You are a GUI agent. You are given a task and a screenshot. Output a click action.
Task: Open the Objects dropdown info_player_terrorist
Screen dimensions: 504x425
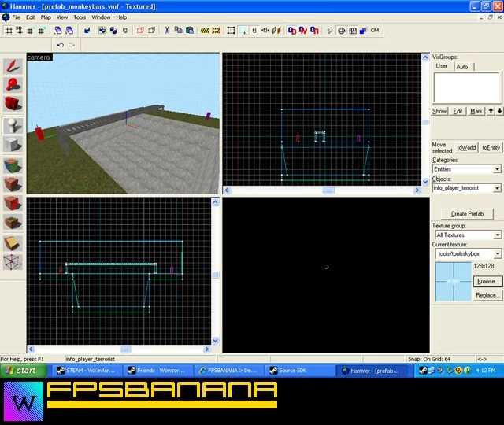[x=466, y=188]
